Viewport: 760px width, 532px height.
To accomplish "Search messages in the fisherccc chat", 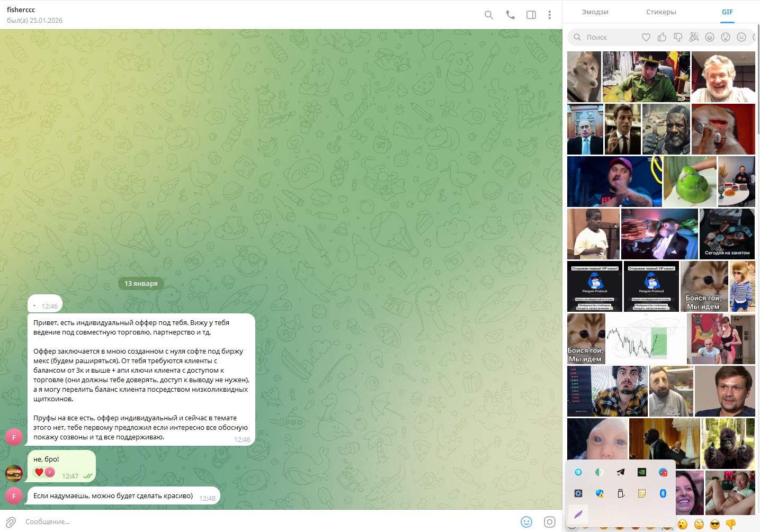I will tap(489, 15).
